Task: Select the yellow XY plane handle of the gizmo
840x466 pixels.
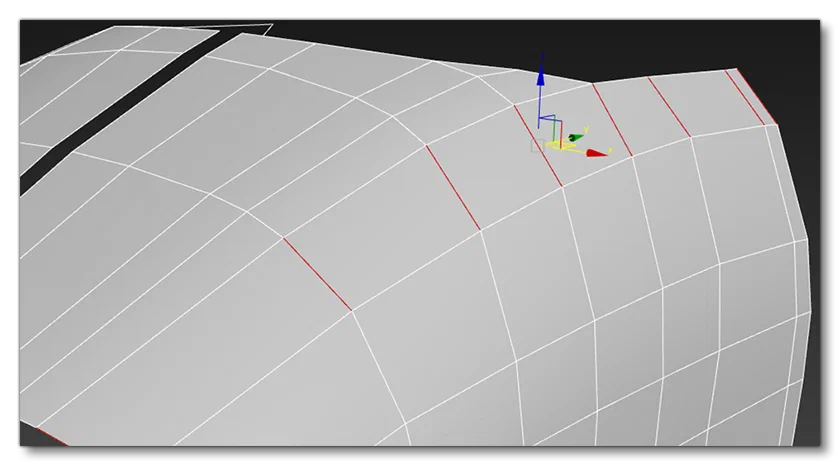Action: coord(560,146)
